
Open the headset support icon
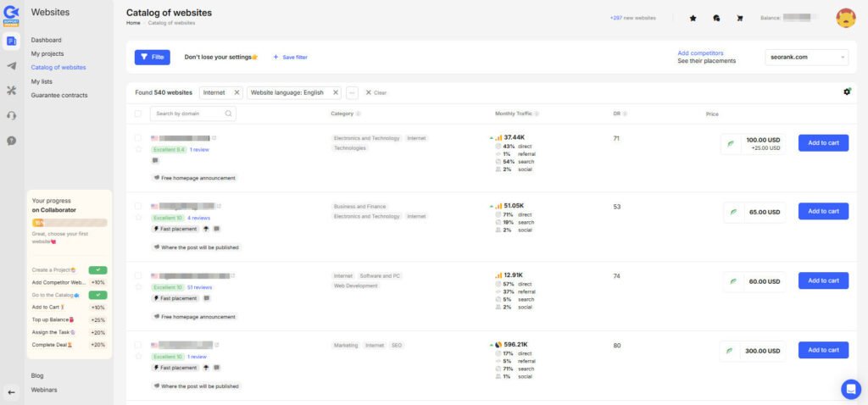pos(11,115)
